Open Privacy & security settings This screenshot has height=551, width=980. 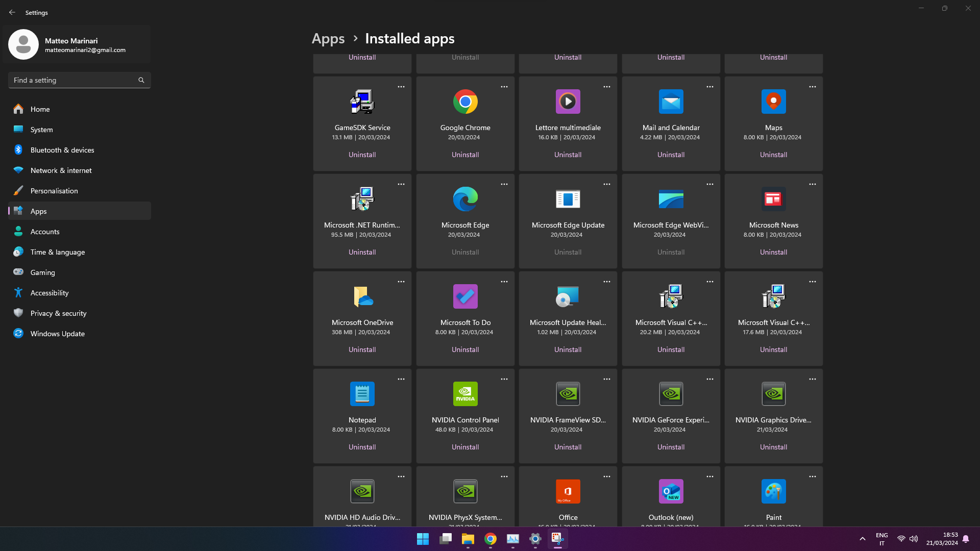80,313
